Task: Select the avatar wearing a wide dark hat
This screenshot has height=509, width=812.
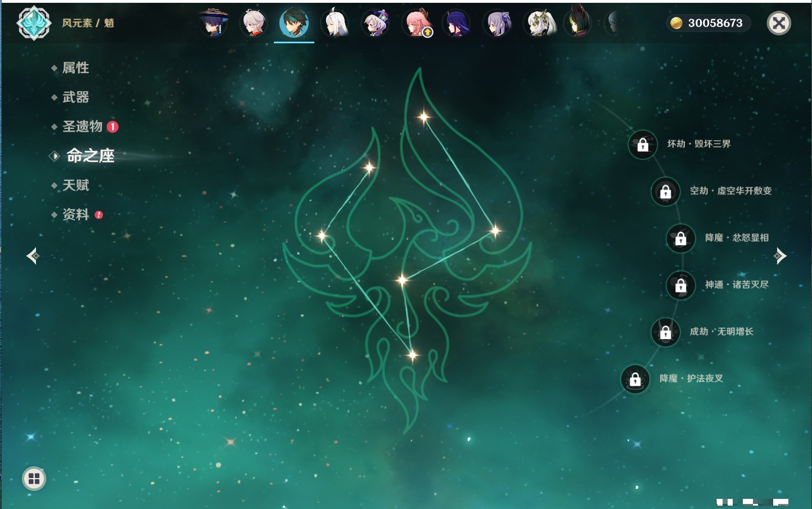Action: pos(214,22)
